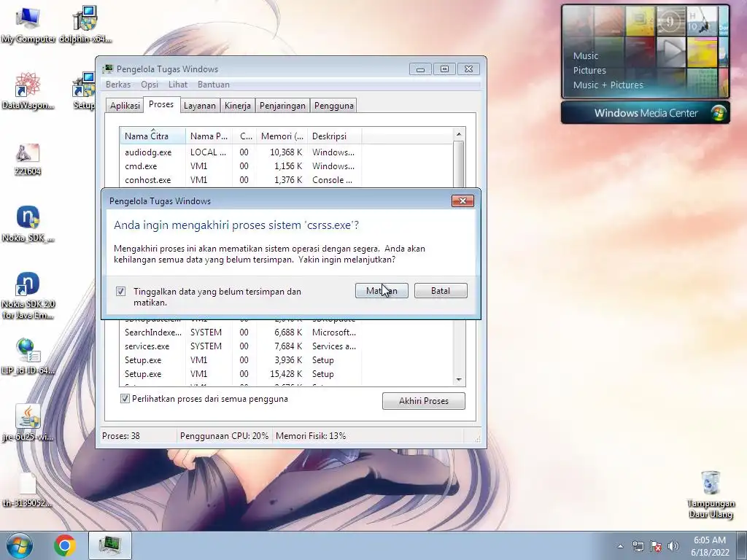Select Music + Pictures in gadget

pos(608,85)
